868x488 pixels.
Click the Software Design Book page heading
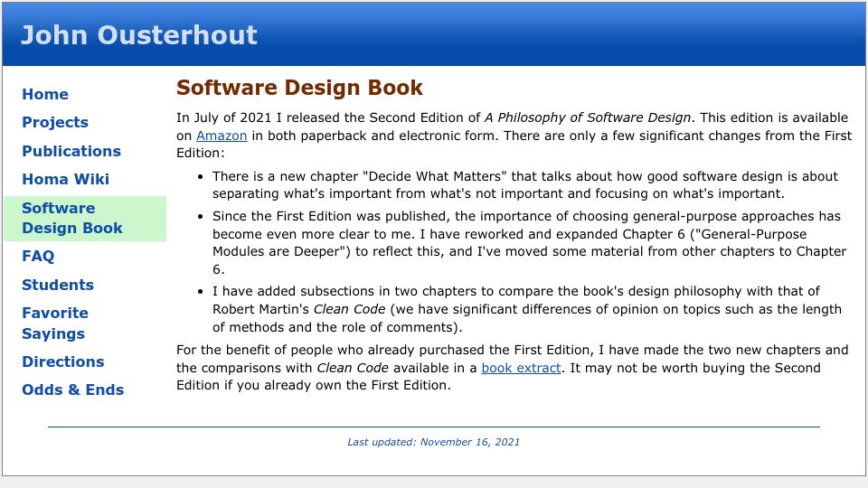point(299,88)
